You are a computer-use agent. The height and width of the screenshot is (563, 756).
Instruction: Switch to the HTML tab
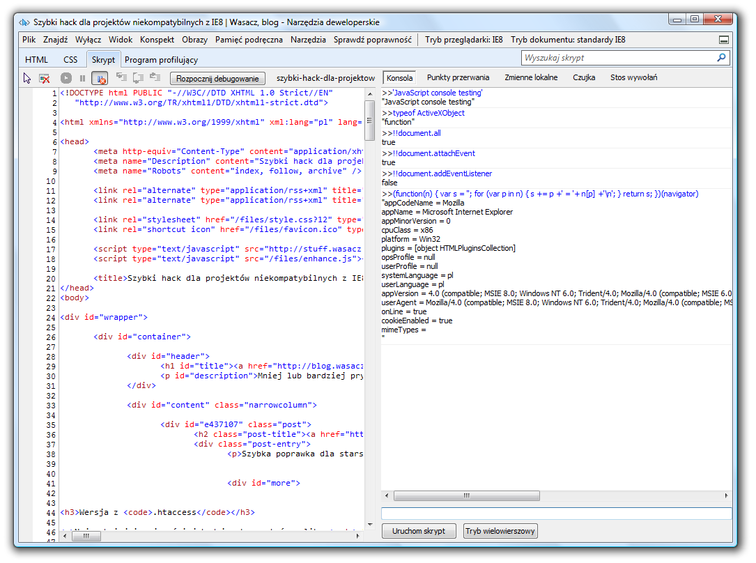pyautogui.click(x=36, y=60)
